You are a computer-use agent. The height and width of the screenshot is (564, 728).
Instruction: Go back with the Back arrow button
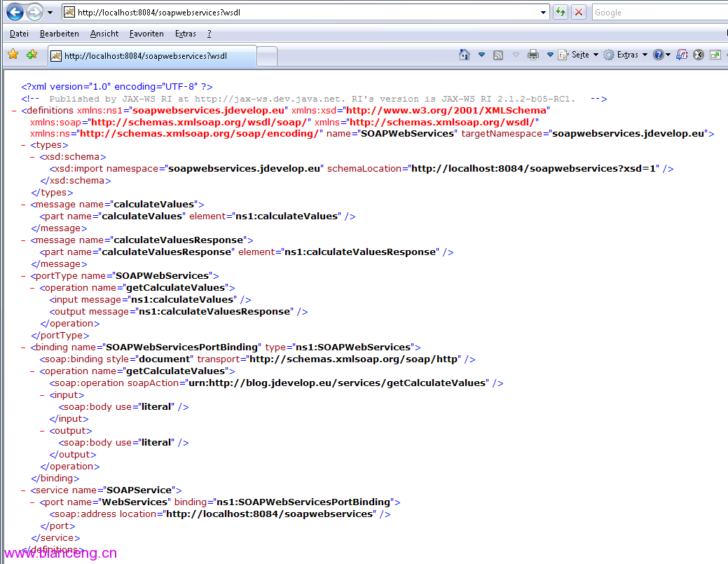[x=15, y=12]
